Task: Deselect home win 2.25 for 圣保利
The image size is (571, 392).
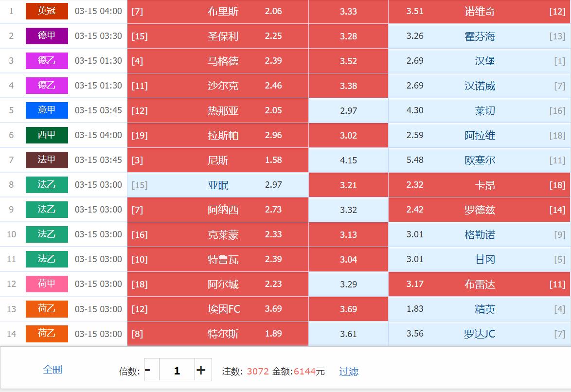Action: click(218, 36)
